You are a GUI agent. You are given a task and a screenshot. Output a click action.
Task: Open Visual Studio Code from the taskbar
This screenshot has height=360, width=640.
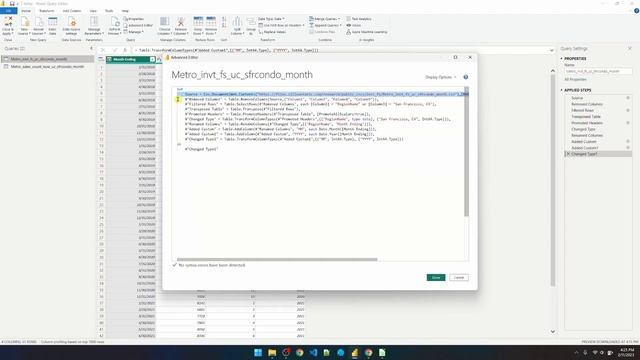click(x=313, y=353)
